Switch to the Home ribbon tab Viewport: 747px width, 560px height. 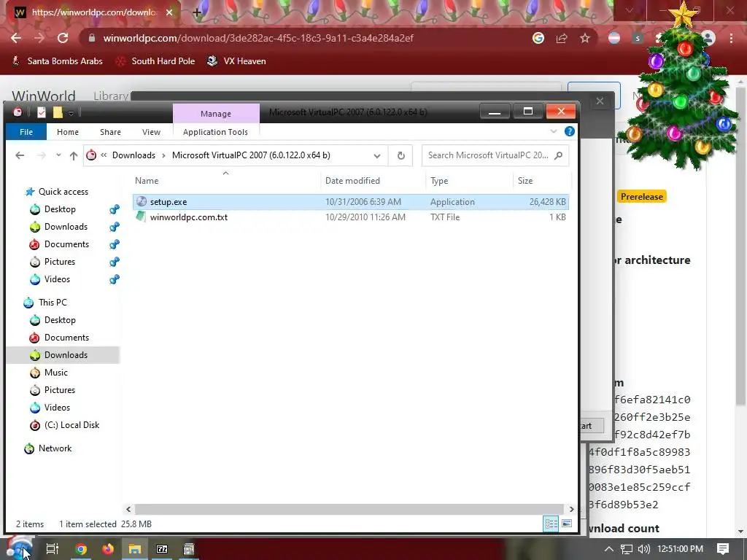[x=68, y=132]
